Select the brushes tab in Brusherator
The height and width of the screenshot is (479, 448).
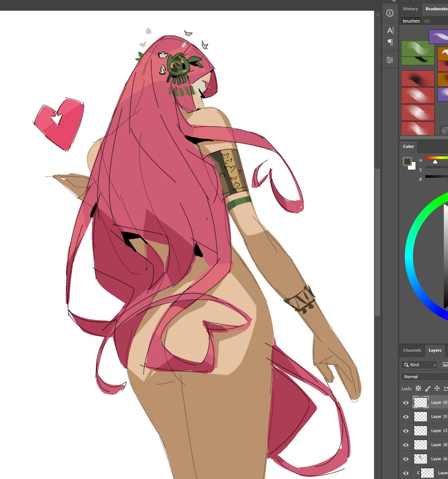pos(411,21)
